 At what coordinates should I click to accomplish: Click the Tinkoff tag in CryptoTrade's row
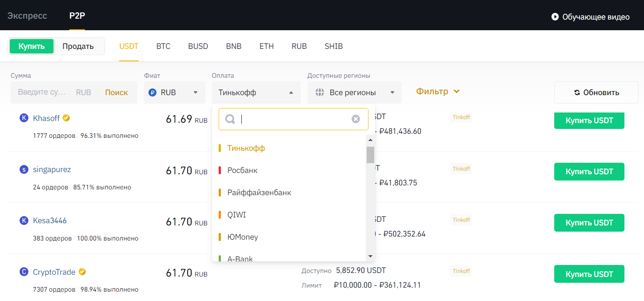pos(461,271)
